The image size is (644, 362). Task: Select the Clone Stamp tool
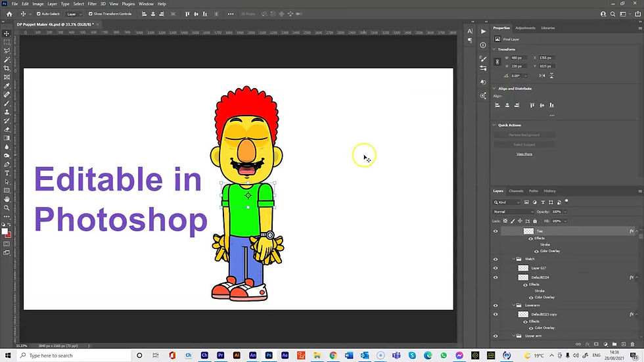[x=7, y=112]
